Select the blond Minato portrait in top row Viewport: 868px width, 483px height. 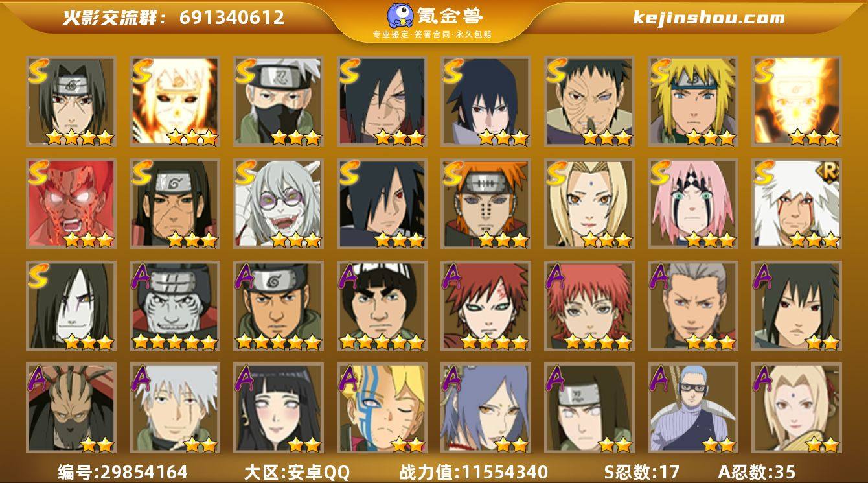click(692, 101)
